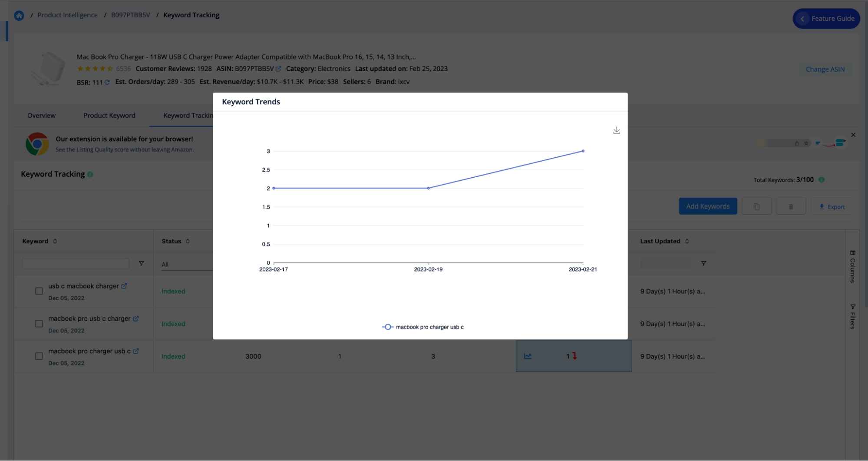Check the macbook pro charger usb c row

click(x=39, y=356)
